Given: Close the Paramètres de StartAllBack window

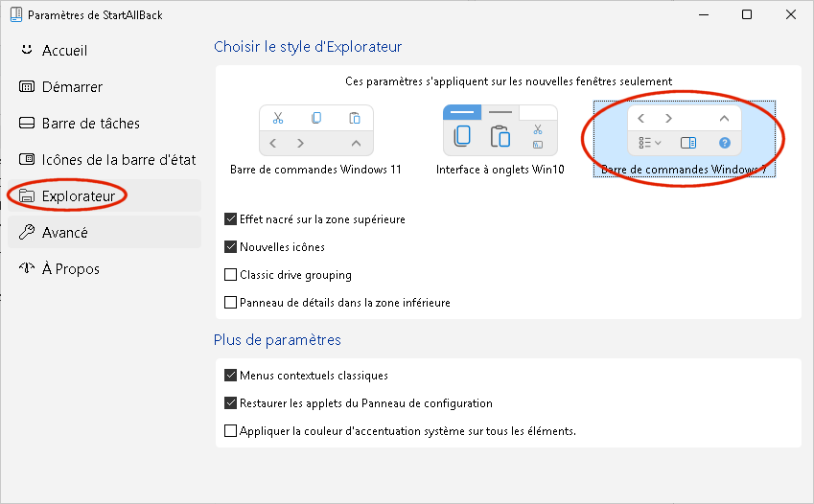Looking at the screenshot, I should click(x=791, y=14).
